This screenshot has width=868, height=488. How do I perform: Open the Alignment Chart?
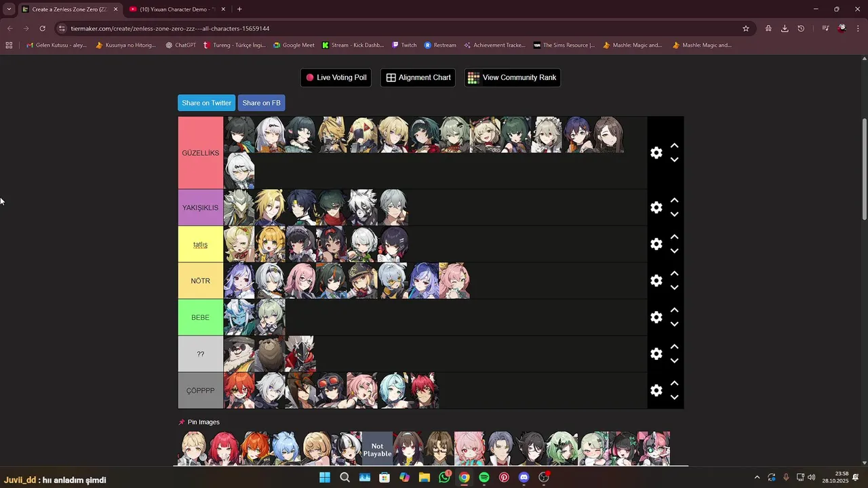click(418, 77)
